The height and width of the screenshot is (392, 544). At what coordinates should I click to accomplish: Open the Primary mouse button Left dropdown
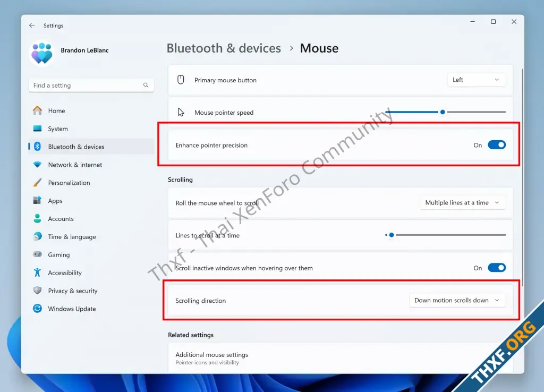(476, 80)
